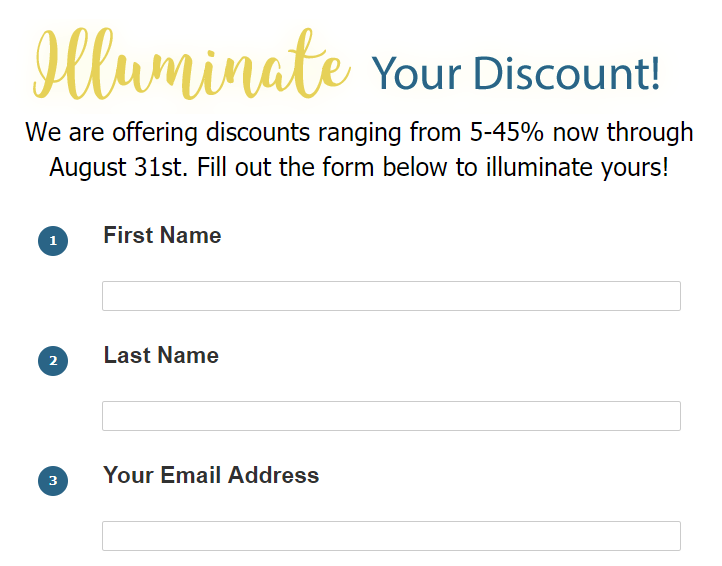
Task: Click the First Name input field
Action: [x=391, y=296]
